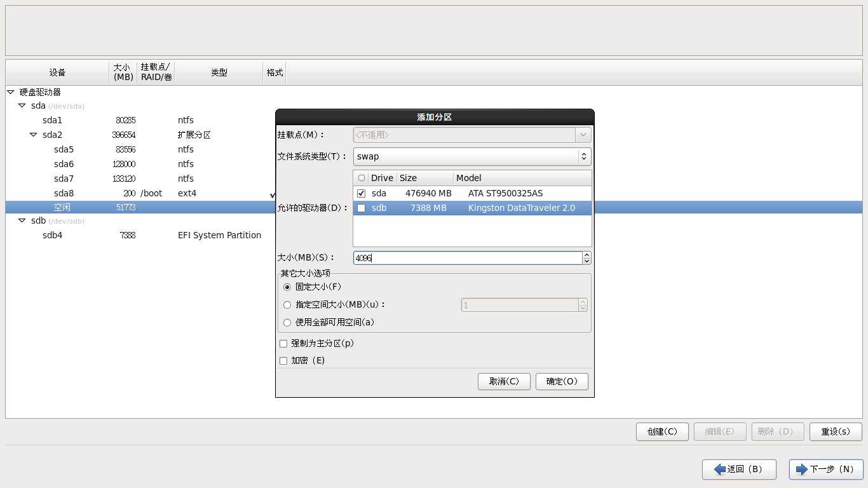This screenshot has width=868, height=488.
Task: Sort by 设备 column header
Action: [58, 72]
